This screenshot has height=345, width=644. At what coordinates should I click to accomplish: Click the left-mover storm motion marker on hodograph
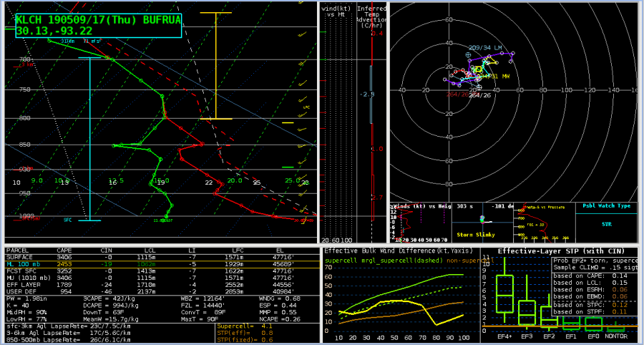[x=469, y=54]
